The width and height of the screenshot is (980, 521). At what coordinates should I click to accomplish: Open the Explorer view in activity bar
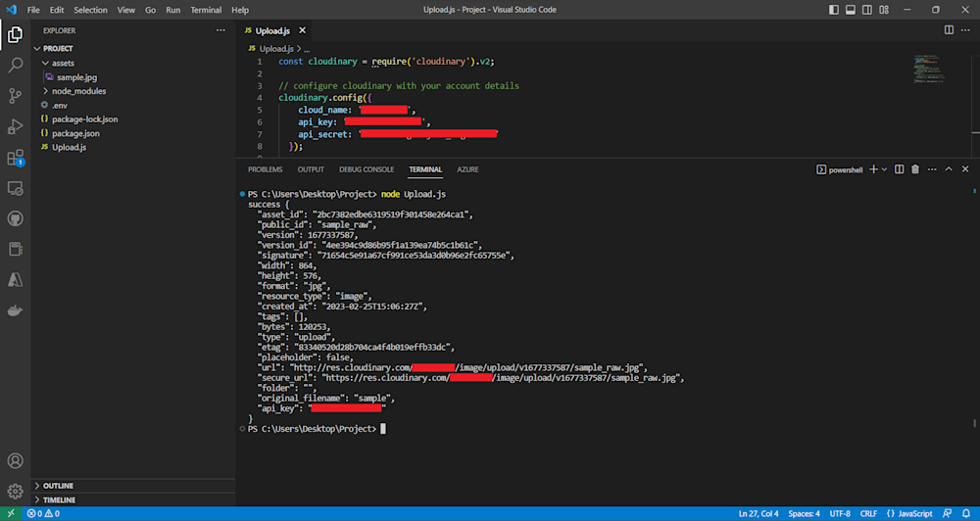tap(15, 34)
